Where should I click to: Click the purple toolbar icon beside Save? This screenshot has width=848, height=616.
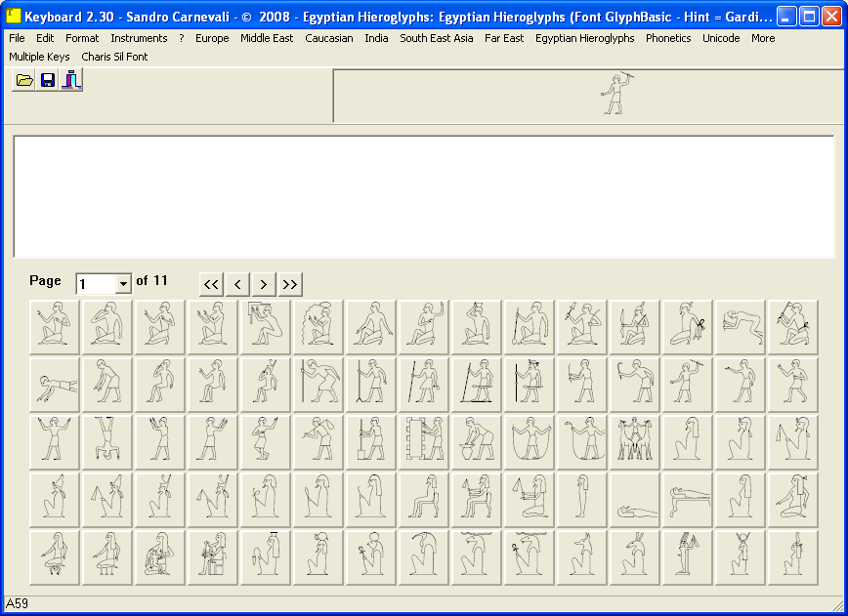(x=71, y=80)
